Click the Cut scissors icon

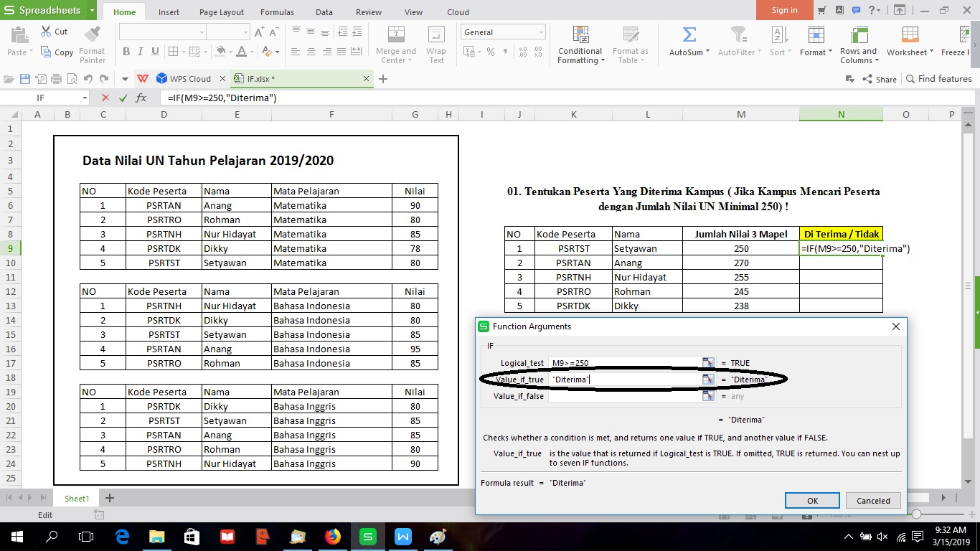45,32
